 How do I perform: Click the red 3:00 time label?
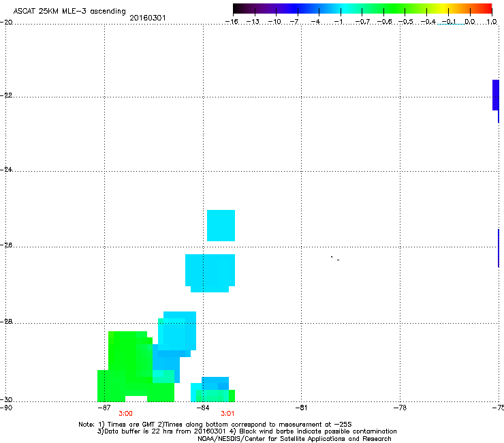tap(126, 414)
